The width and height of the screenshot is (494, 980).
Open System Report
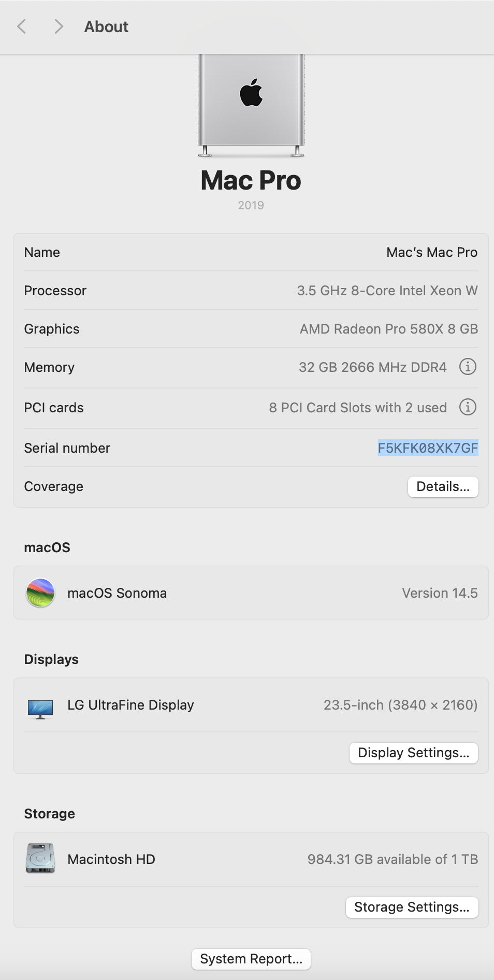pyautogui.click(x=251, y=959)
